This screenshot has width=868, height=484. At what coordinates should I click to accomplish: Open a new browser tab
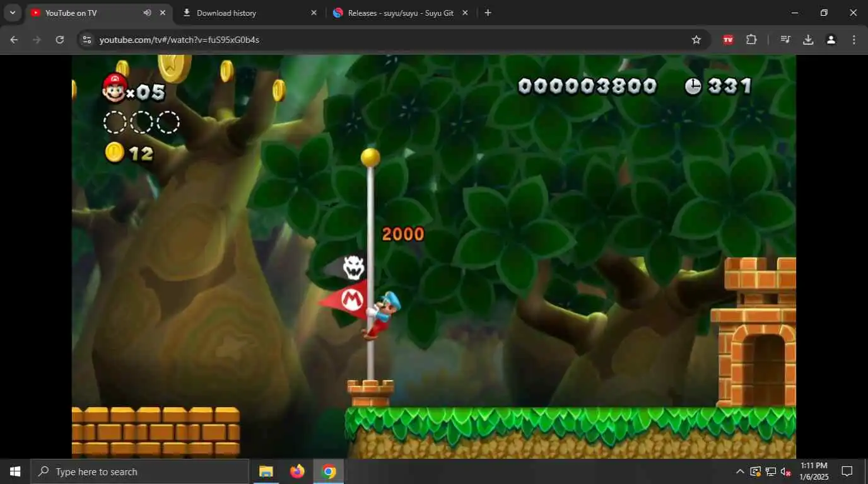pyautogui.click(x=488, y=13)
